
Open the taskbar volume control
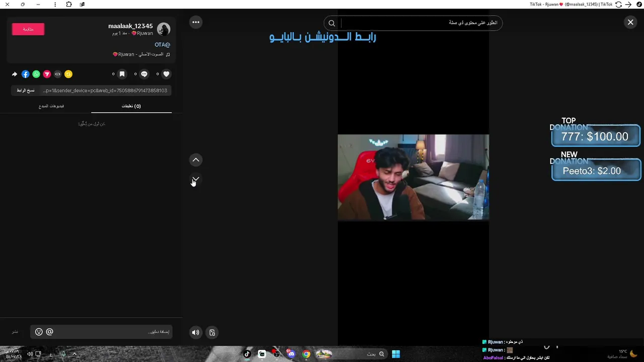pos(30,354)
